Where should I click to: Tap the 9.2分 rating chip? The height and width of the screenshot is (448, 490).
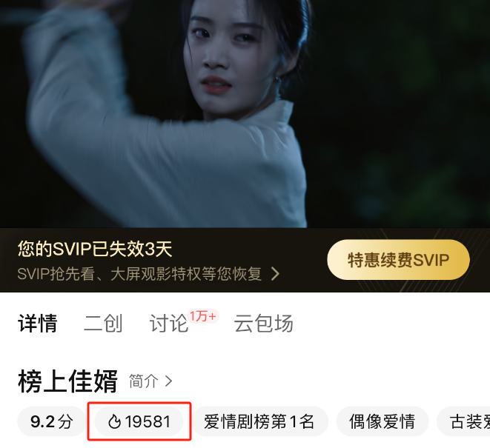[x=52, y=421]
